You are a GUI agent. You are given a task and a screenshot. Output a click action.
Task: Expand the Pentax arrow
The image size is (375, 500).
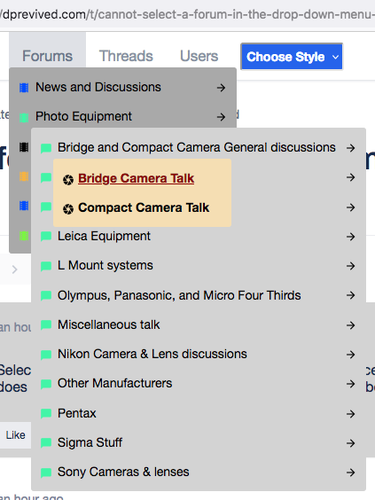(x=350, y=414)
